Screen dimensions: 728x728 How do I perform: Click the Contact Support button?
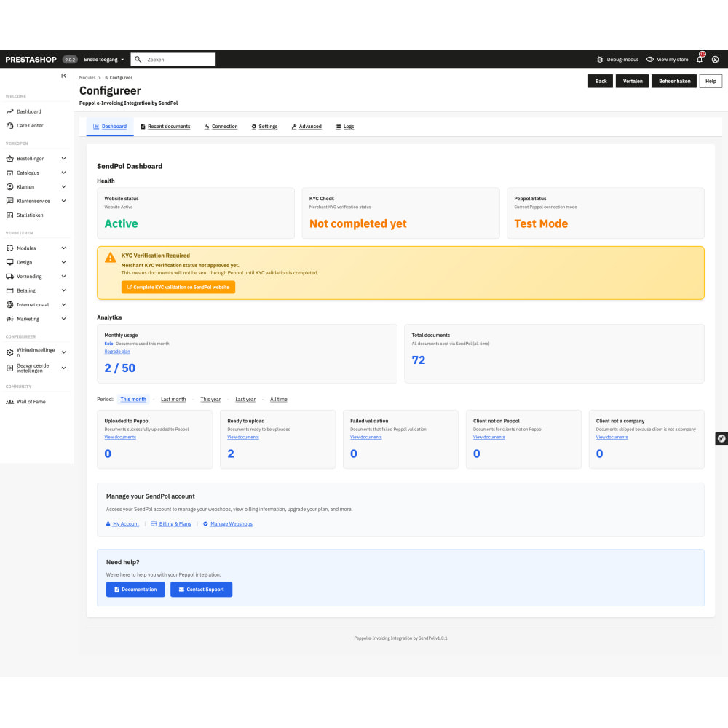point(202,590)
